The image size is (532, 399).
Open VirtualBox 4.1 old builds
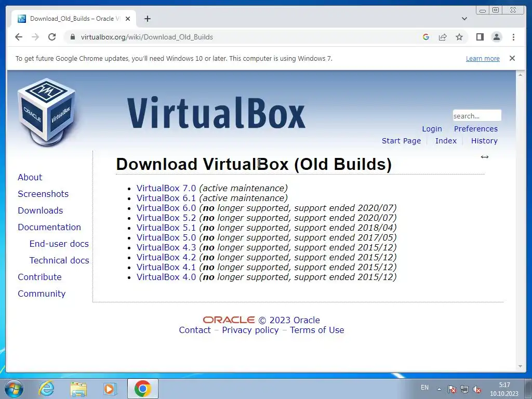(x=166, y=267)
